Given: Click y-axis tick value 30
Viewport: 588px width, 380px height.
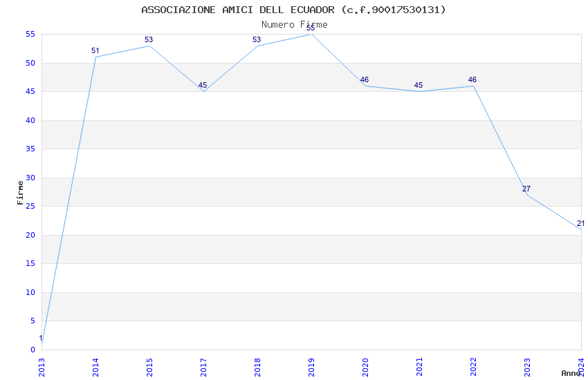Looking at the screenshot, I should point(30,178).
